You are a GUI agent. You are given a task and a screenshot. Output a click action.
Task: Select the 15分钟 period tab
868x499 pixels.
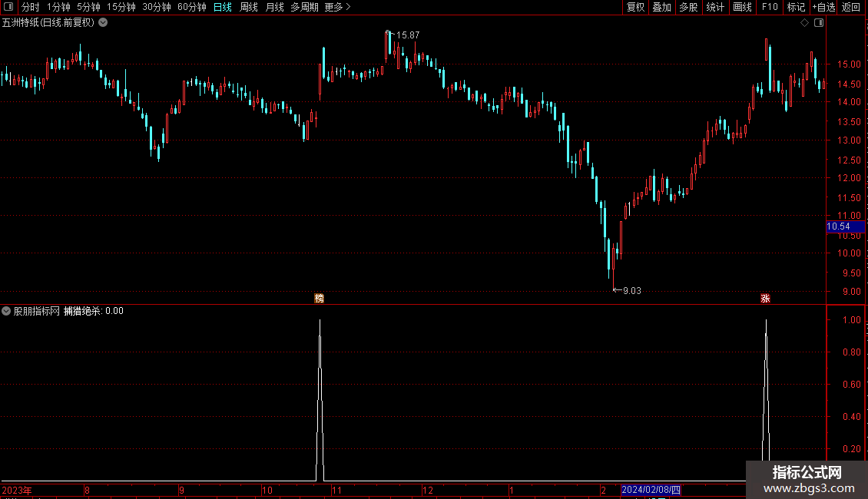tap(121, 7)
